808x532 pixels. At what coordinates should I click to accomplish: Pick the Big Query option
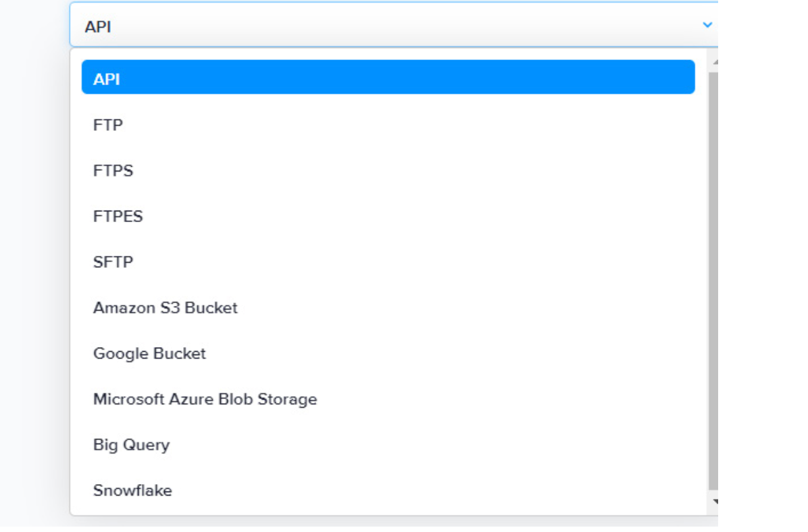coord(131,445)
